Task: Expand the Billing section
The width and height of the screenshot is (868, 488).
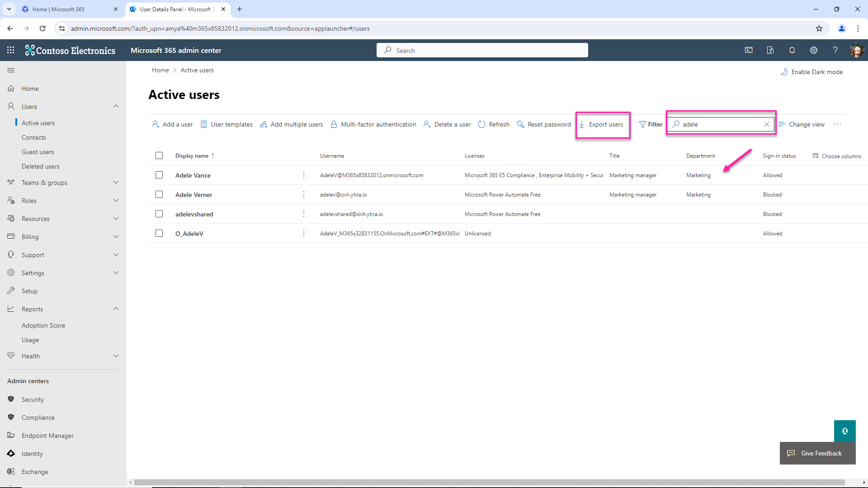Action: [x=116, y=237]
